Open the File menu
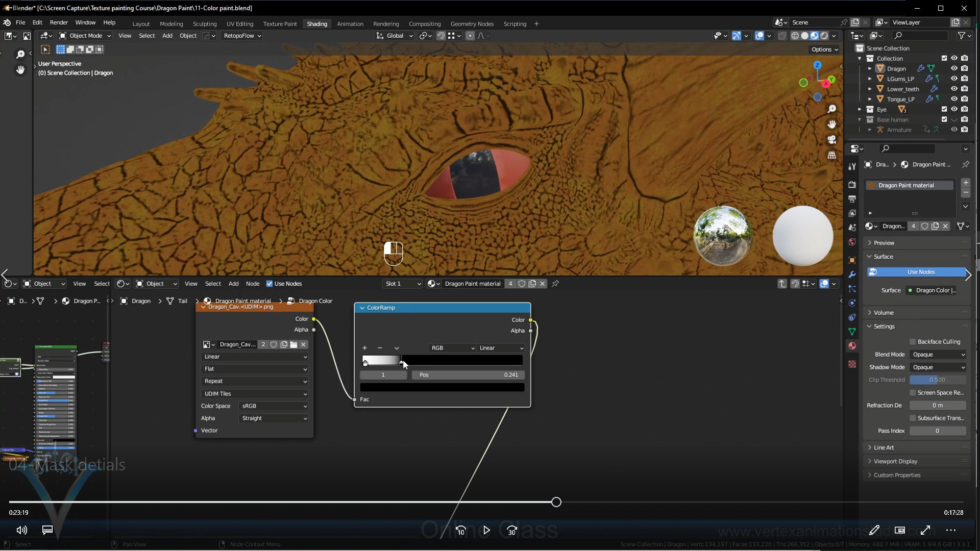The width and height of the screenshot is (980, 551). click(20, 22)
